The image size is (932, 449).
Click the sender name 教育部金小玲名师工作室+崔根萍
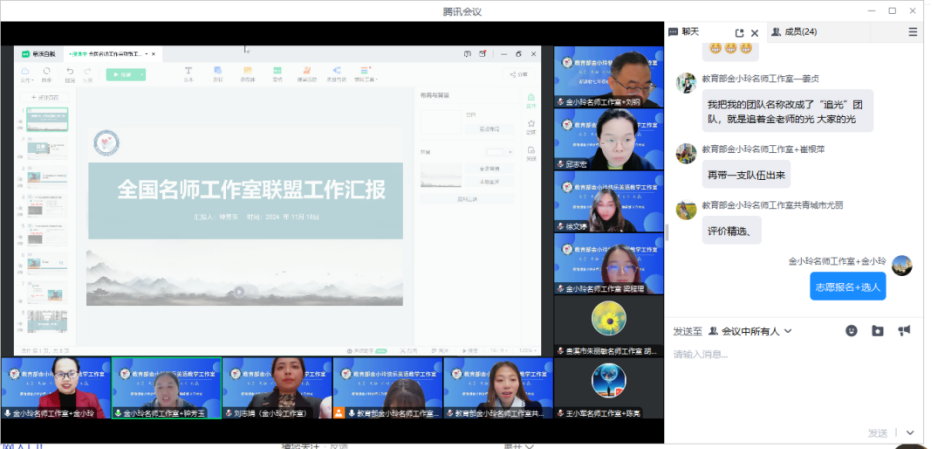[x=763, y=149]
